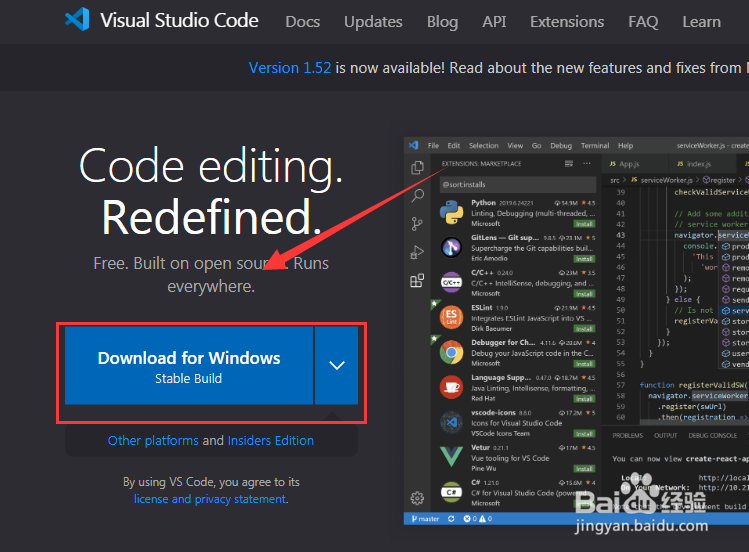Click Download for Windows Stable Build

[189, 366]
